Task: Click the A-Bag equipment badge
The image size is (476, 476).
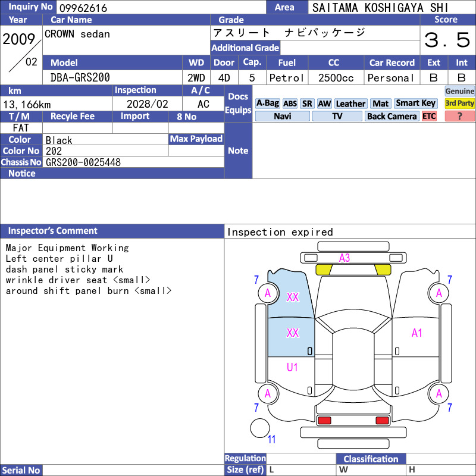Action: click(x=267, y=104)
